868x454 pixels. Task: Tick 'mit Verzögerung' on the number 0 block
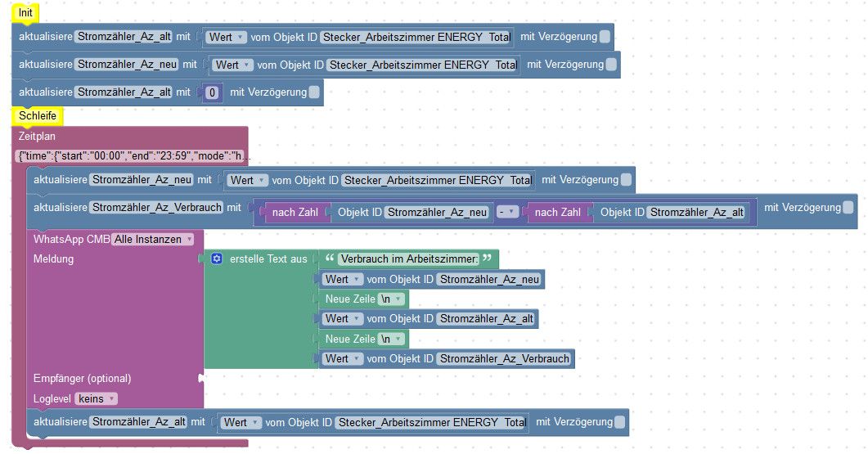click(x=314, y=92)
